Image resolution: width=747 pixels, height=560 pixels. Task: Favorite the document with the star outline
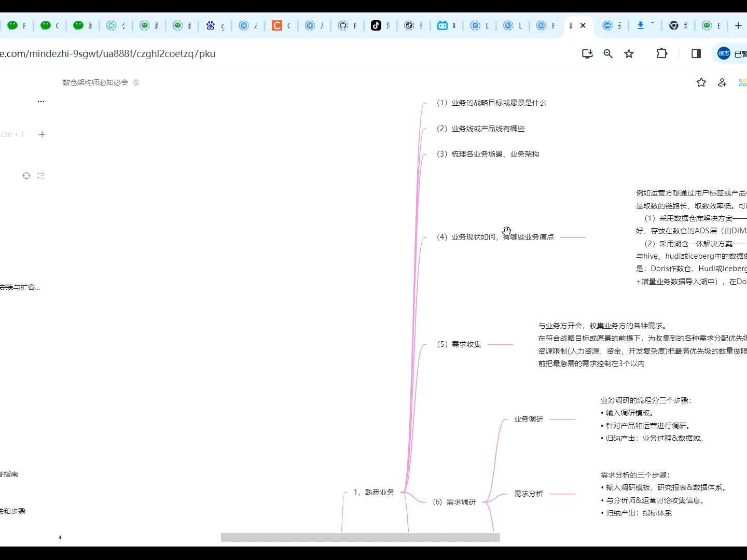(x=701, y=82)
